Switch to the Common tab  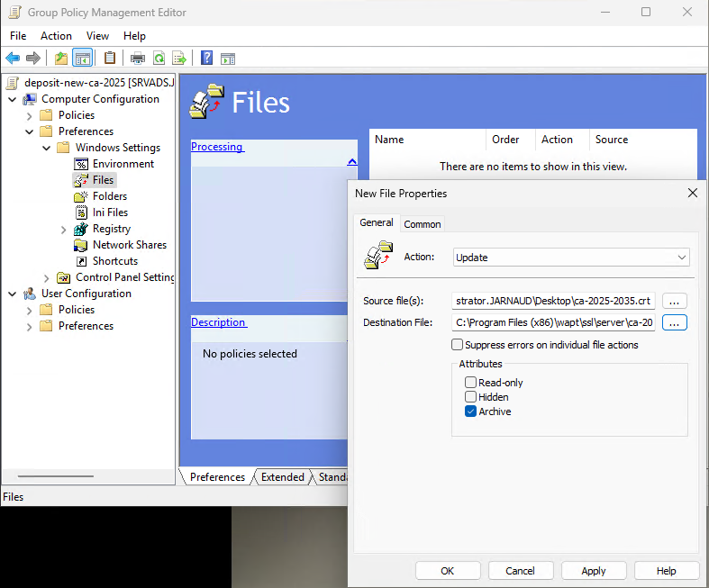(422, 224)
